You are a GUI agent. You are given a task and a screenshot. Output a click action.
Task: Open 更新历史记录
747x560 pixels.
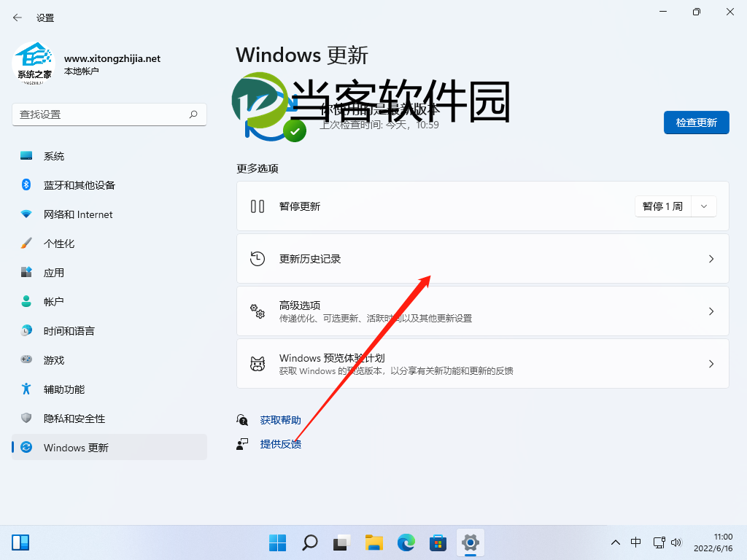(481, 258)
